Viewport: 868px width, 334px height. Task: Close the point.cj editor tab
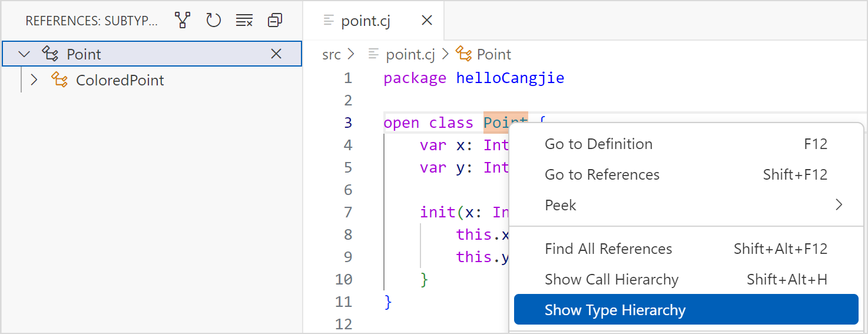point(427,21)
